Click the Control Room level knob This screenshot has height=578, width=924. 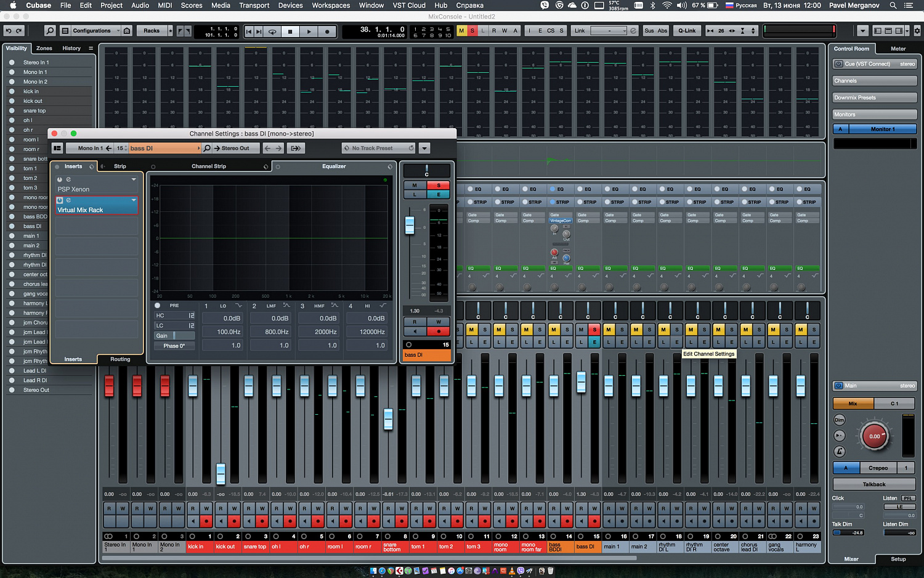pyautogui.click(x=874, y=436)
